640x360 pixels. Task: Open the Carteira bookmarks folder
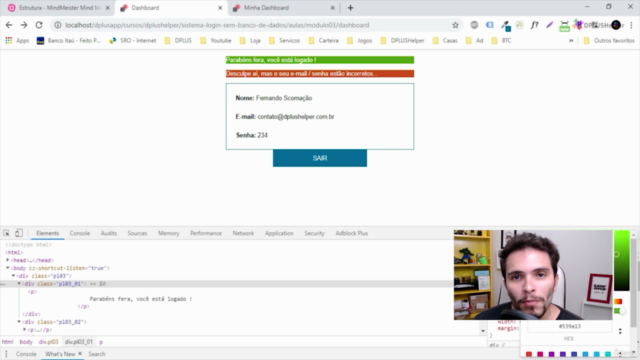[x=324, y=40]
